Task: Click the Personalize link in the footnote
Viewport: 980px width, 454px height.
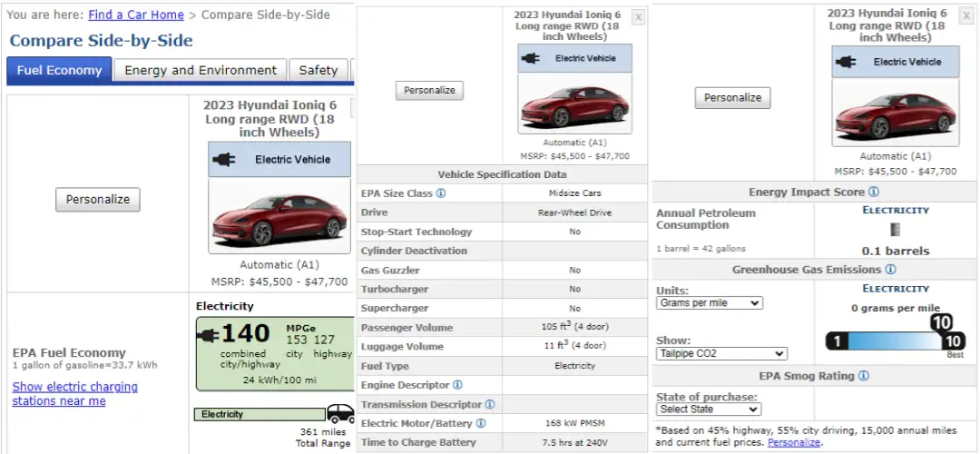Action: click(x=794, y=442)
